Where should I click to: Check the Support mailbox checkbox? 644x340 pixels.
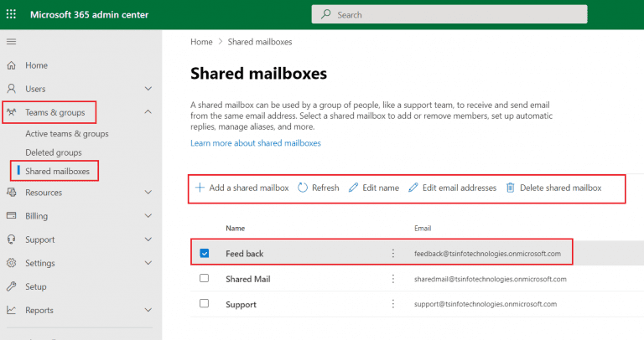coord(204,303)
